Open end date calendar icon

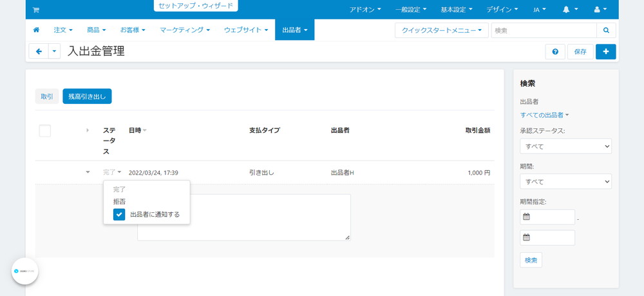527,237
